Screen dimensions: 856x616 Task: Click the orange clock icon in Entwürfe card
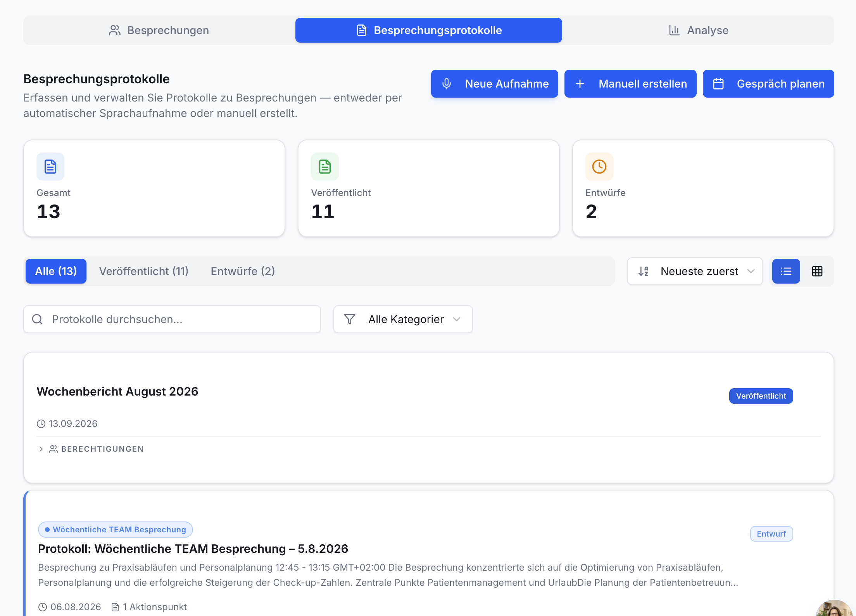tap(599, 167)
